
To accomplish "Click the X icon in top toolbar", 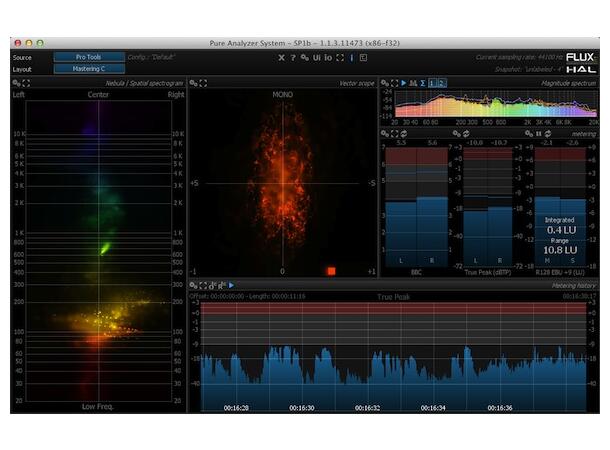I will coord(281,58).
